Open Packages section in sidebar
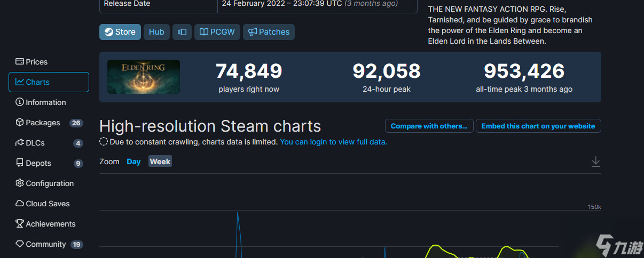 coord(49,123)
